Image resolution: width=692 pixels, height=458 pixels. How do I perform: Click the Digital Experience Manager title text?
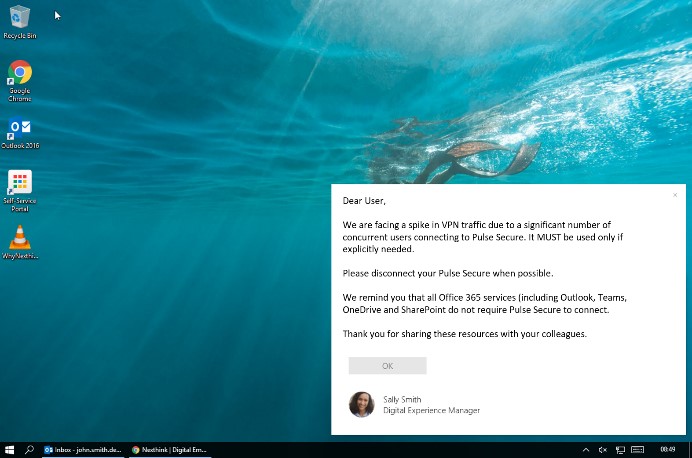coord(431,410)
